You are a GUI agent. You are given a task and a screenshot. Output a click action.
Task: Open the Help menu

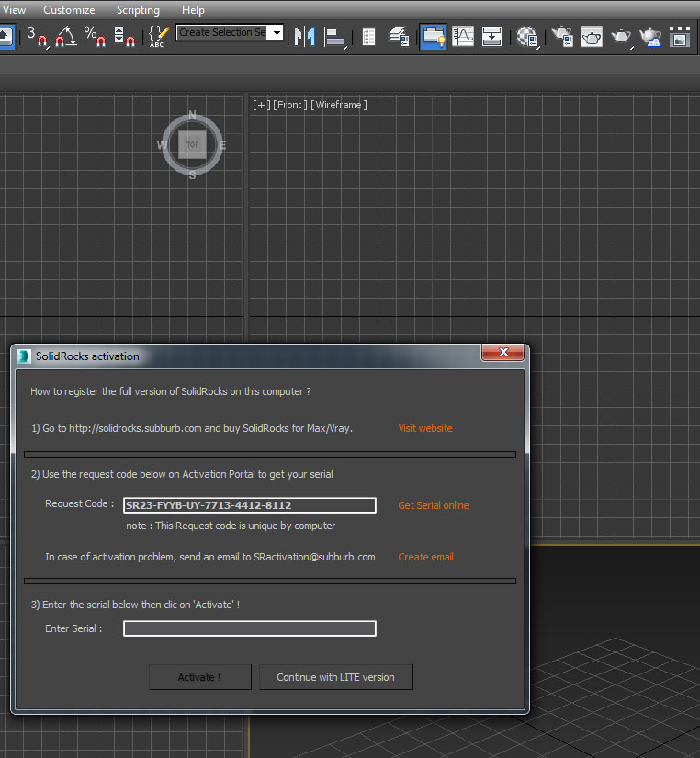click(x=193, y=10)
